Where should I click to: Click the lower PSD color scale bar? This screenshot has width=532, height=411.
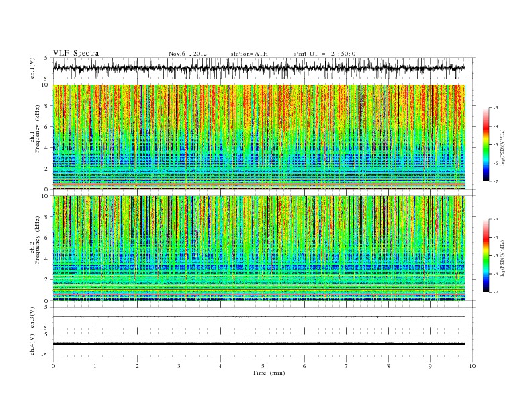[x=486, y=255]
